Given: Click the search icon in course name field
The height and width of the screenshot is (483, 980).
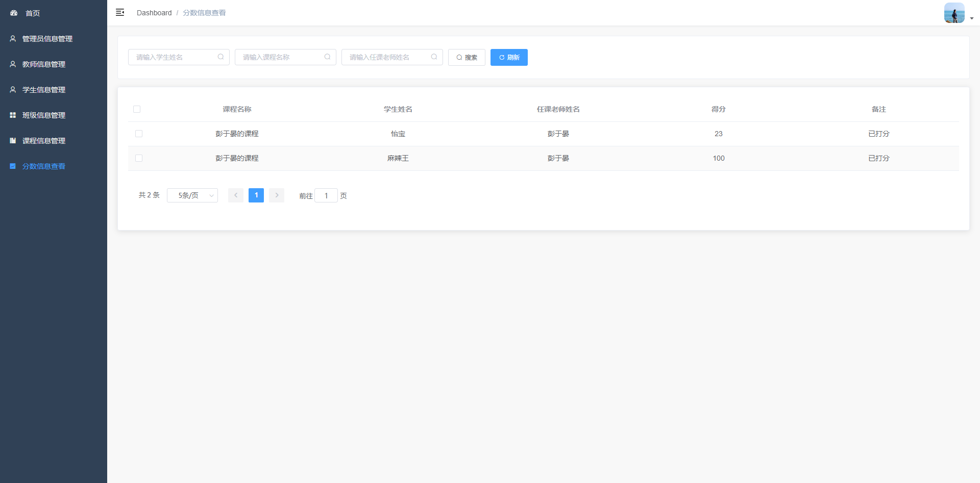Looking at the screenshot, I should pyautogui.click(x=327, y=57).
